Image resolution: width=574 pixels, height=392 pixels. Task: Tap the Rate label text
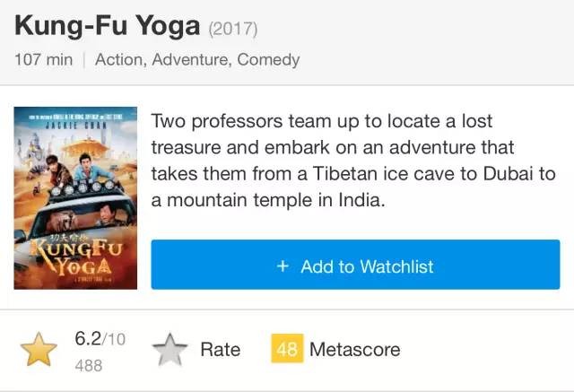(x=220, y=349)
